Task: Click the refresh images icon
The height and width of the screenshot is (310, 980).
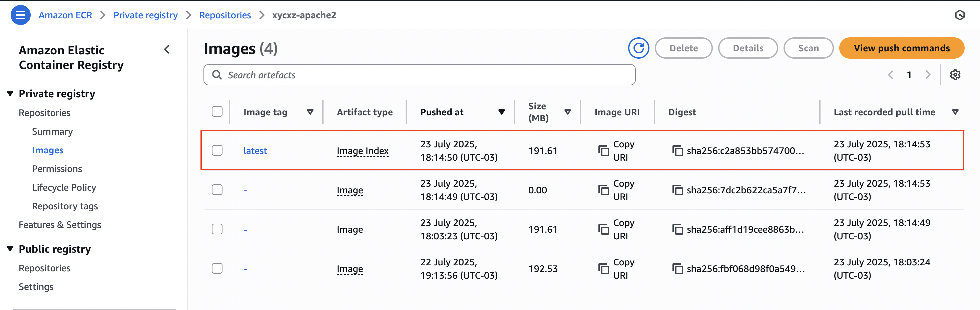Action: pos(638,48)
